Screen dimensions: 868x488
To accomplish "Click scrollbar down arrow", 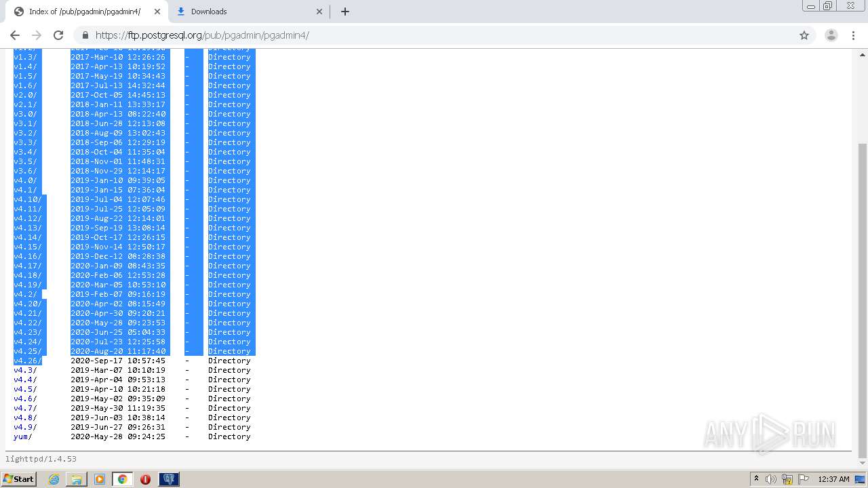I will (863, 463).
